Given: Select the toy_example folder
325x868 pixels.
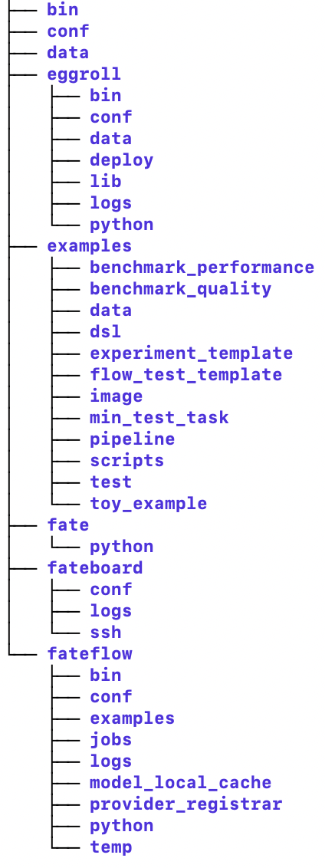Looking at the screenshot, I should [x=149, y=503].
